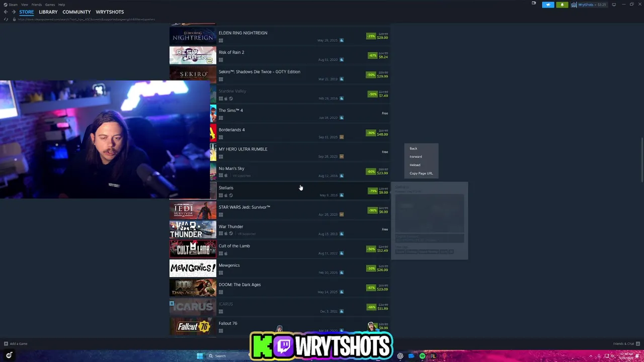Click Windows platform icon under Risk of Rain 2
Viewport: 644px width, 362px height.
pyautogui.click(x=221, y=60)
